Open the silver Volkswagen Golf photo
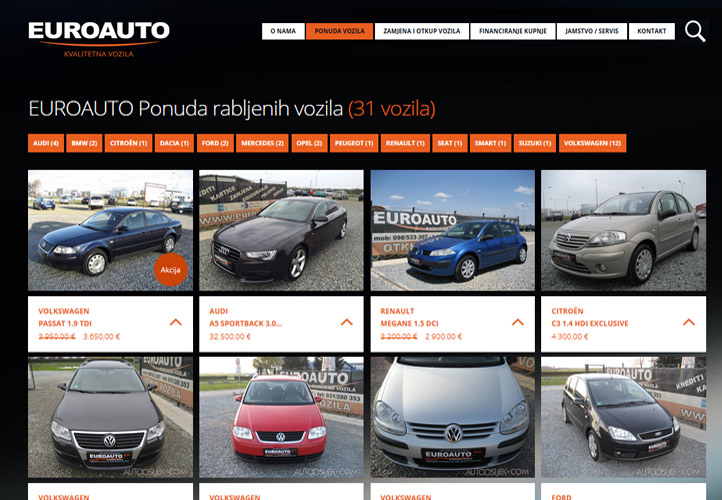 (453, 417)
